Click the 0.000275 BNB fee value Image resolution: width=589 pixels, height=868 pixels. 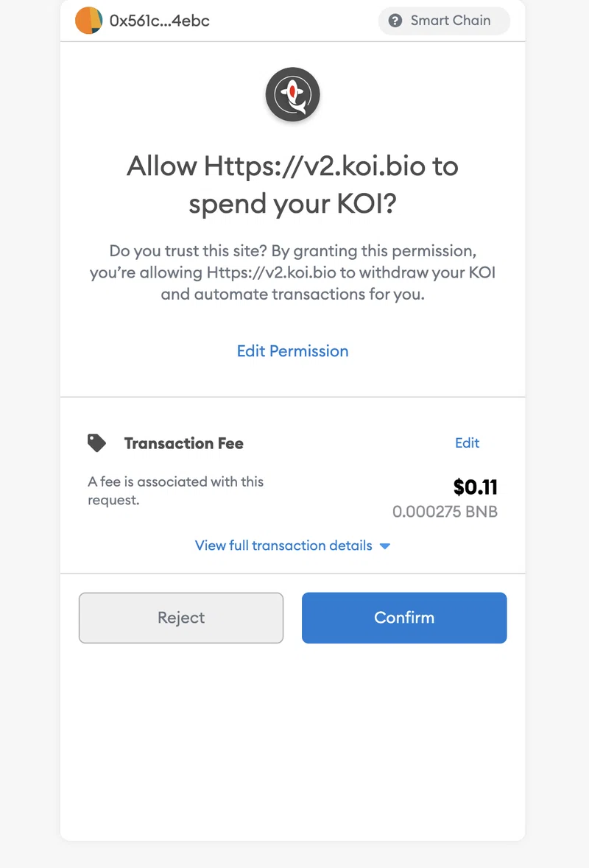click(445, 512)
